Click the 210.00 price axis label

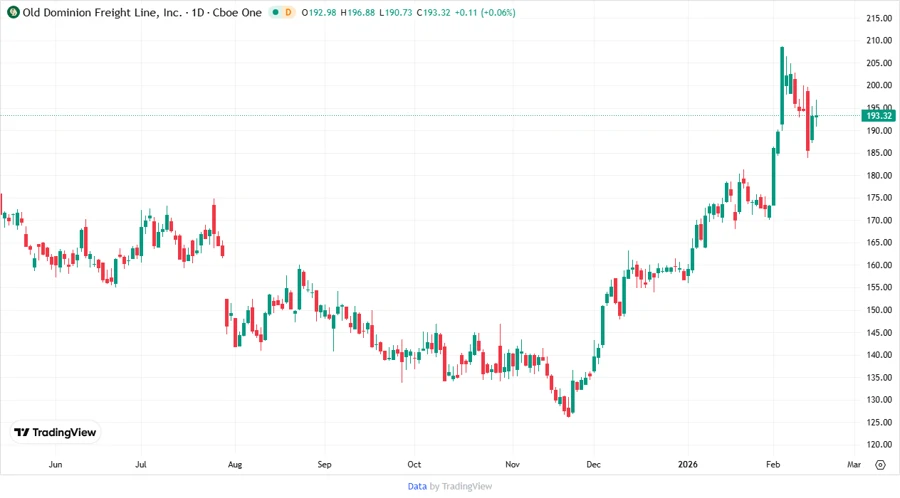[x=879, y=41]
